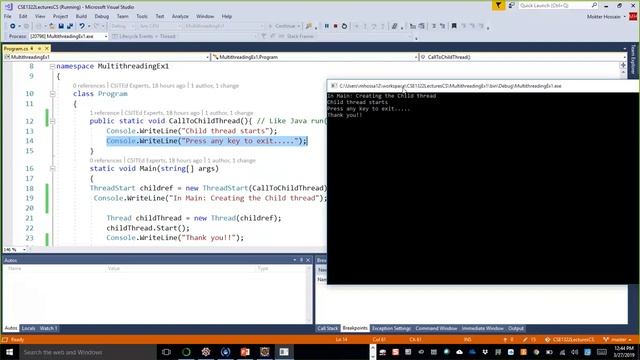Viewport: 640px width, 360px height.
Task: Click the '1 reference' CodeLens link above CallToChildThread
Action: click(x=105, y=113)
